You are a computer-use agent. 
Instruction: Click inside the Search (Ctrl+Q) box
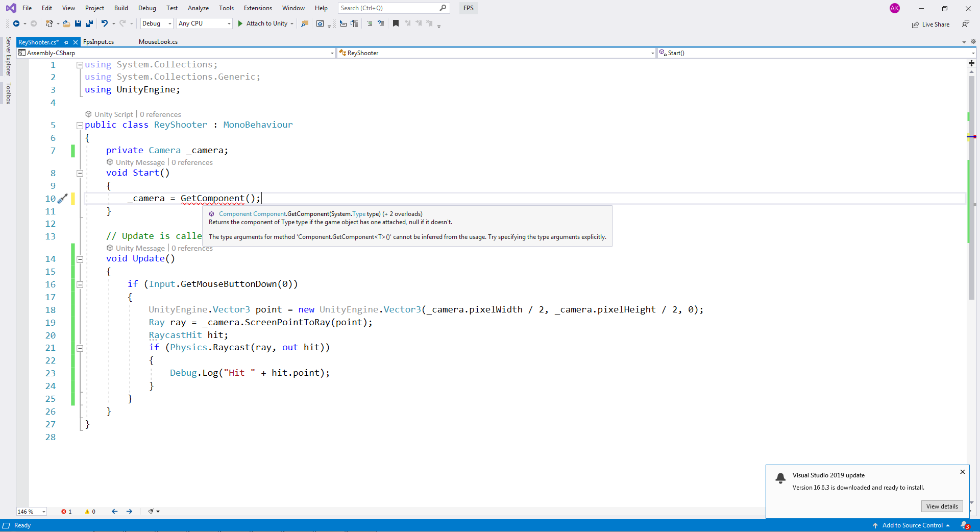pyautogui.click(x=394, y=8)
